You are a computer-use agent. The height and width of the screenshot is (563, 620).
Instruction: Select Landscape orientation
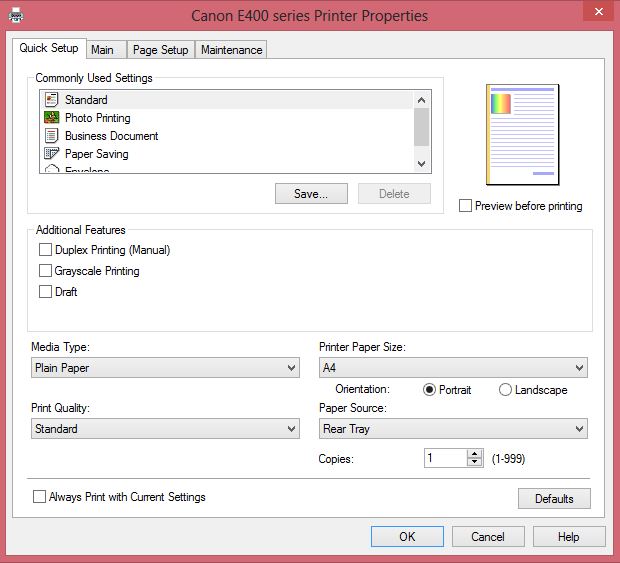pyautogui.click(x=505, y=390)
